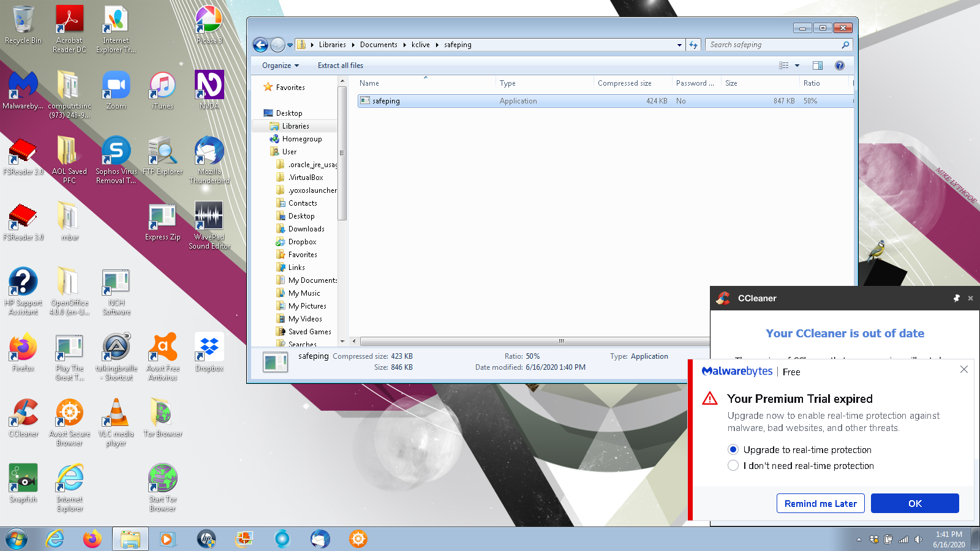Launch Firefox from the taskbar

click(x=92, y=539)
